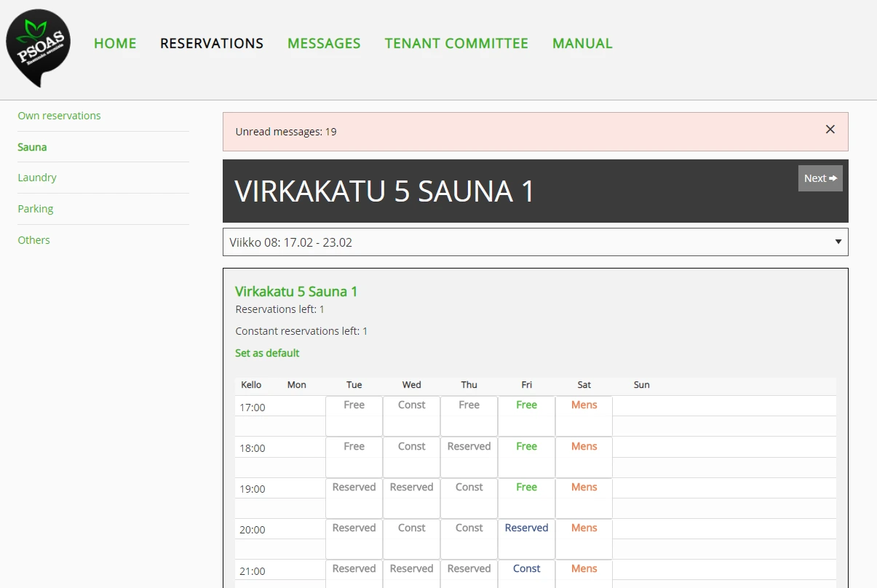Select the Saturday 21:00 Mens slot

coord(584,573)
